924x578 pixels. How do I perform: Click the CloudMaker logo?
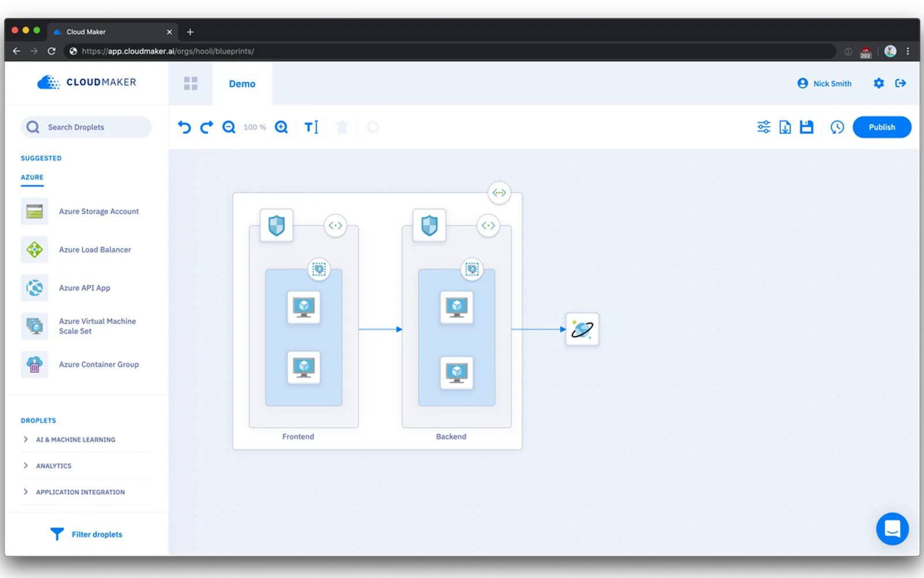(87, 82)
